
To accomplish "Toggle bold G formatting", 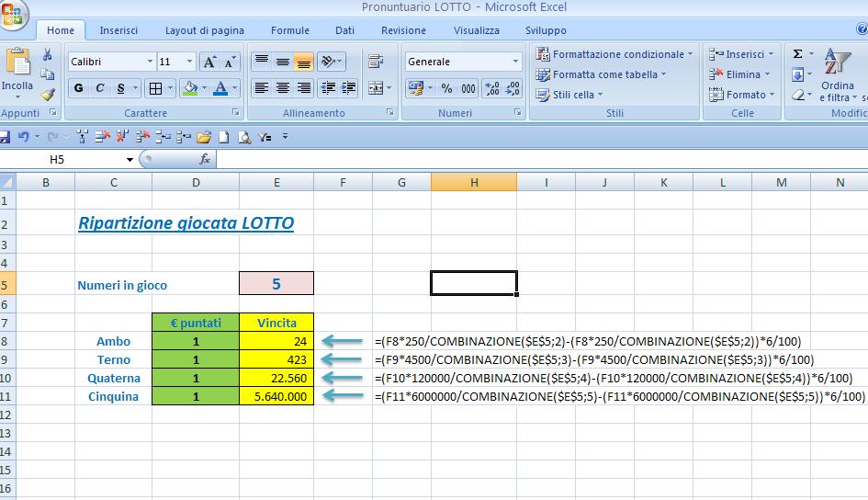I will 79,88.
